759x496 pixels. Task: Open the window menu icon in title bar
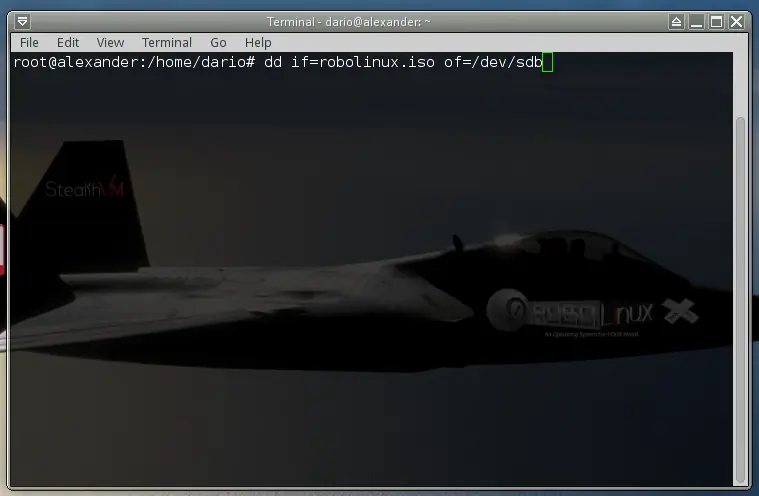[22, 22]
